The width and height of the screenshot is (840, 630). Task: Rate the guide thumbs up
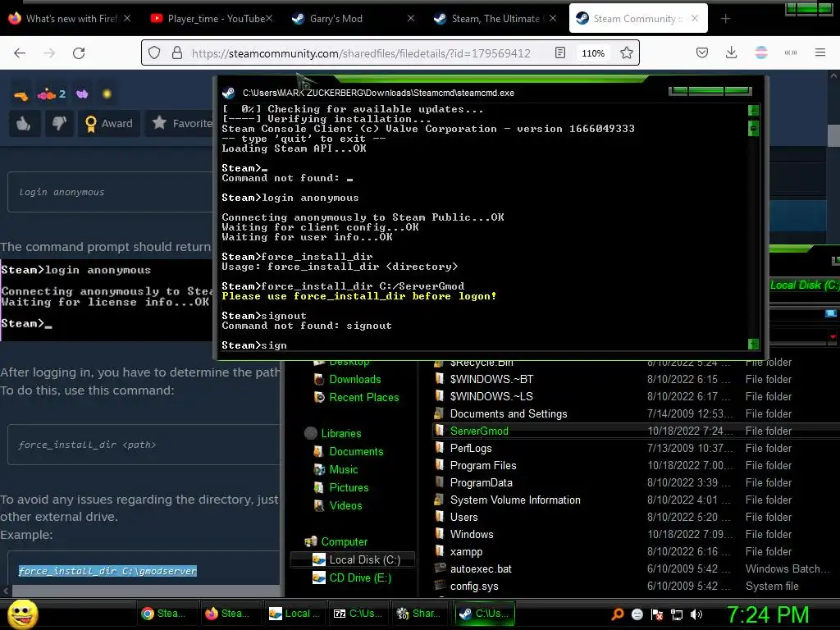pos(24,124)
